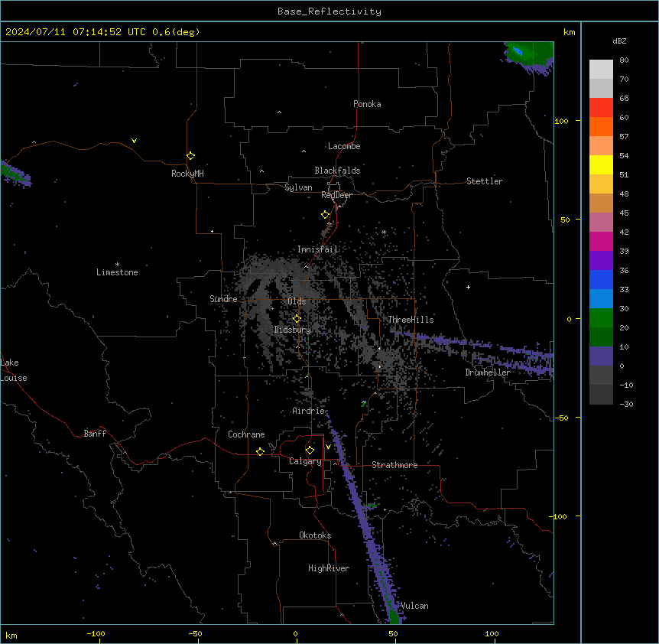This screenshot has height=644, width=659.
Task: Select the Innisfail town label
Action: (317, 249)
